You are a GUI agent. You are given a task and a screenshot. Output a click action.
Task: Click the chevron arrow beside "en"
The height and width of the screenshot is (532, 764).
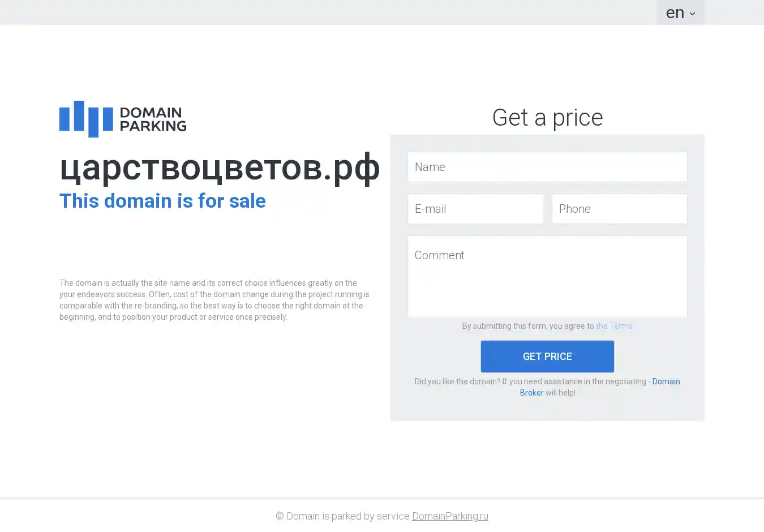(x=692, y=14)
